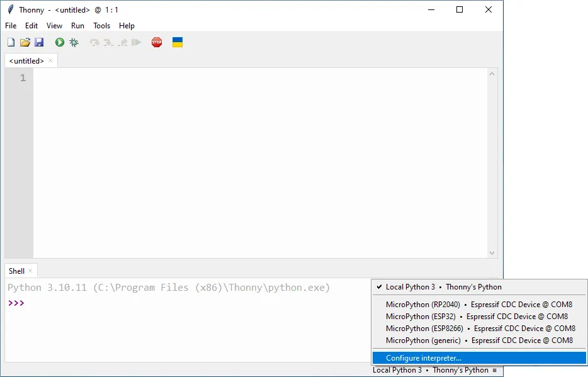
Task: Click the Ukraine flag icon
Action: pos(178,42)
